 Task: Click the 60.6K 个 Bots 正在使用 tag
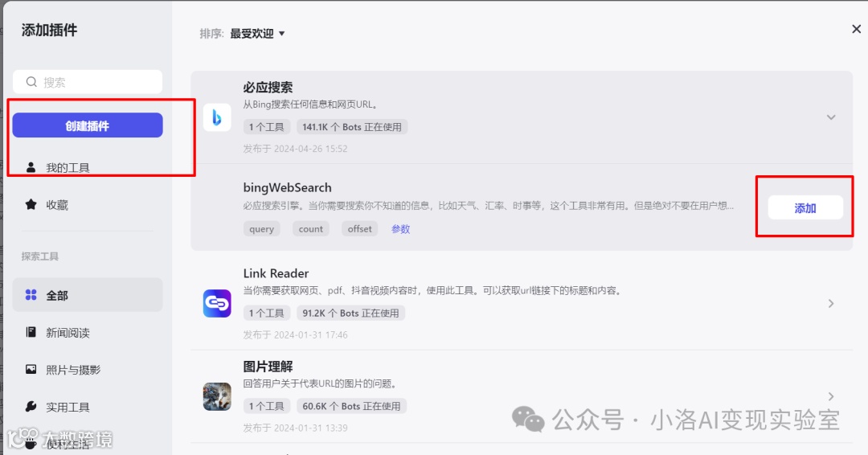click(351, 406)
